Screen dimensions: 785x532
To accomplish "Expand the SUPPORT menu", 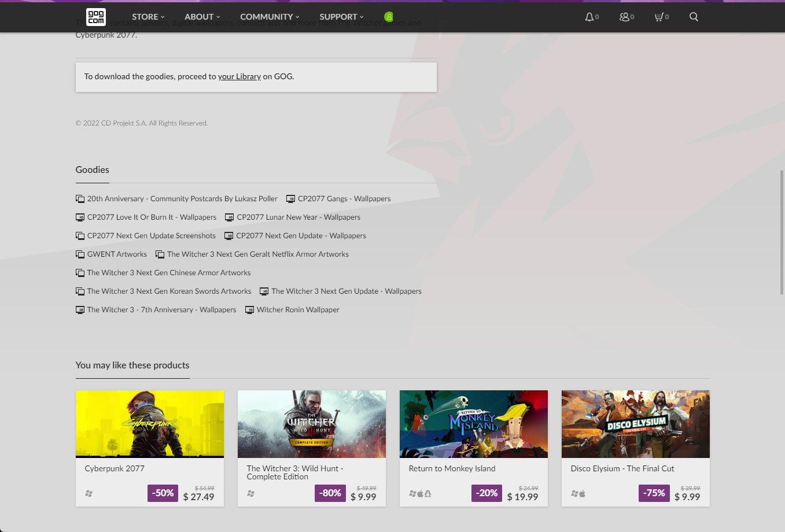I will pyautogui.click(x=341, y=17).
